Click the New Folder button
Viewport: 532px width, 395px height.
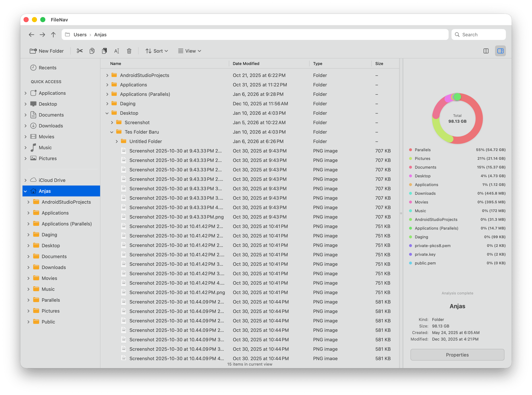47,51
